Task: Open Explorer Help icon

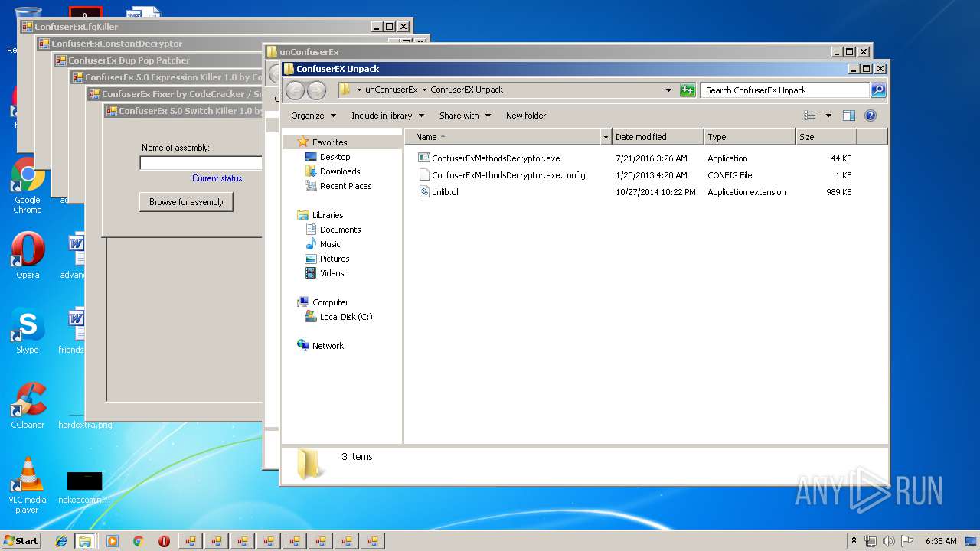Action: click(870, 116)
